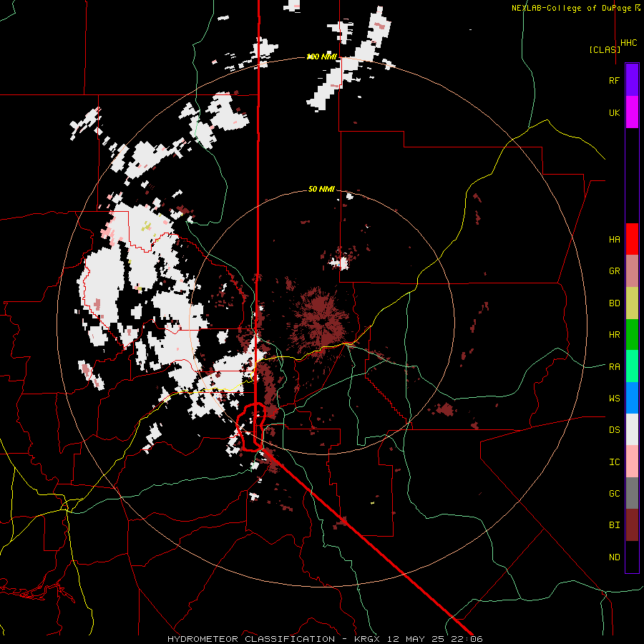
Task: Click the 100 NMI range ring label
Action: pyautogui.click(x=321, y=57)
